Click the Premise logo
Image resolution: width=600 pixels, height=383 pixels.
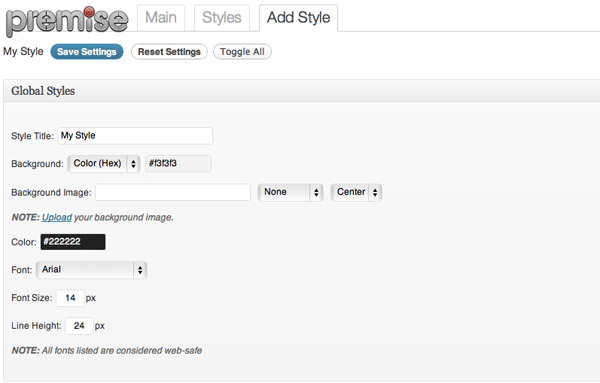(67, 21)
